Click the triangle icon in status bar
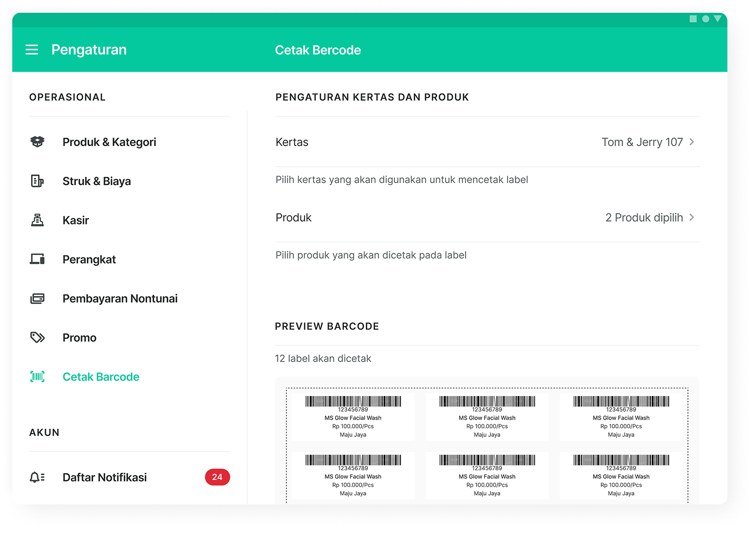This screenshot has width=756, height=533. [718, 19]
